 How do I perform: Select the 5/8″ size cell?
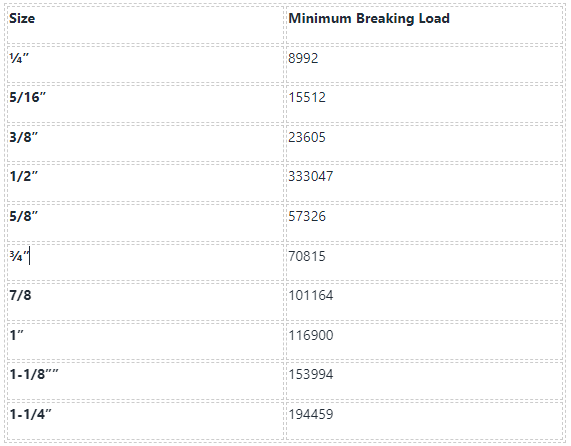tap(145, 222)
